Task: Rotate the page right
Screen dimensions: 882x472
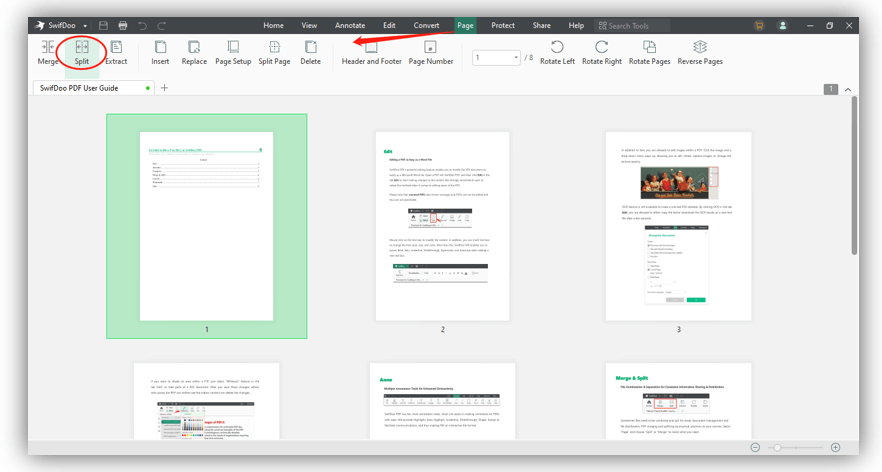Action: point(602,52)
